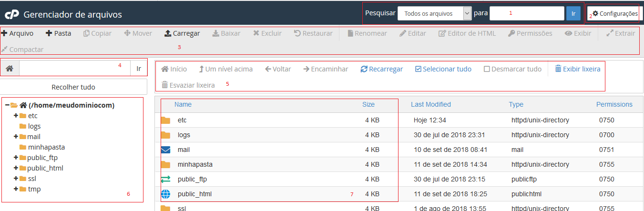The height and width of the screenshot is (211, 644).
Task: Sort by the Name column header
Action: 183,104
